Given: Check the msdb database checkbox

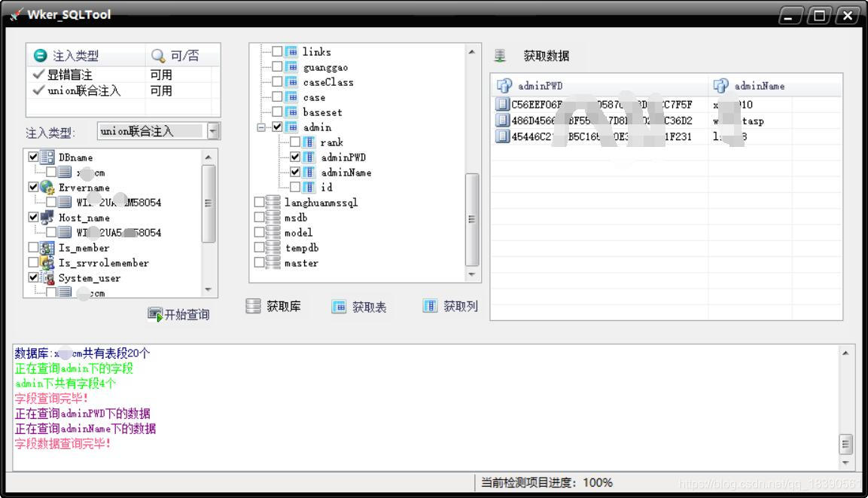Looking at the screenshot, I should click(259, 217).
